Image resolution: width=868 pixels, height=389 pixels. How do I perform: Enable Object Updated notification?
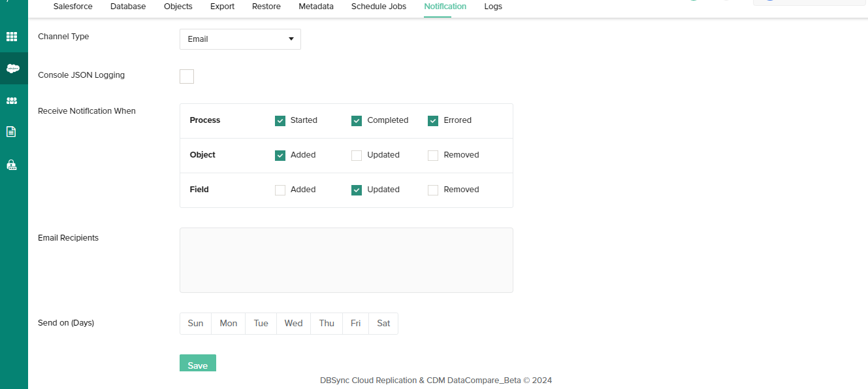point(357,156)
